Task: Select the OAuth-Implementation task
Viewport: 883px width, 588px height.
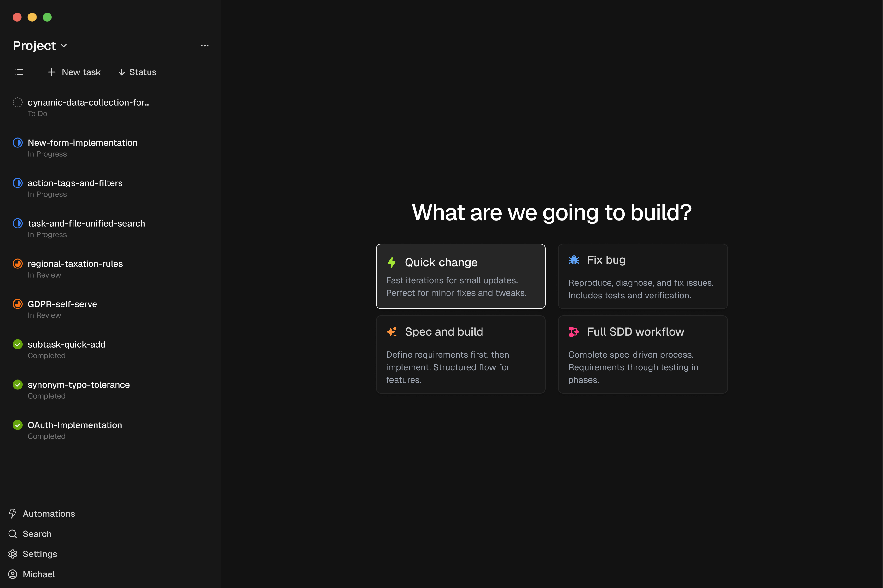Action: coord(75,425)
